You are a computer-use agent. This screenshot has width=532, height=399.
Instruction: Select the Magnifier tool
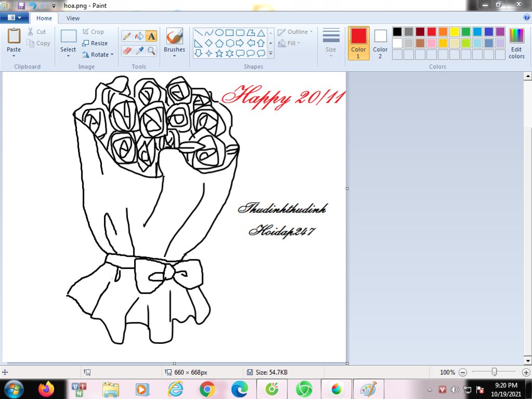point(151,51)
